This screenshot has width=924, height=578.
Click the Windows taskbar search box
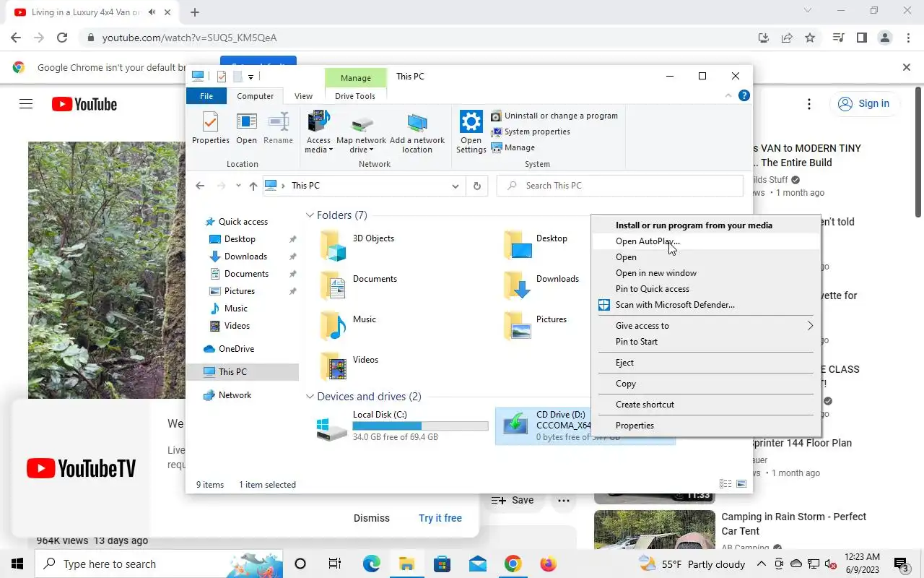[160, 564]
